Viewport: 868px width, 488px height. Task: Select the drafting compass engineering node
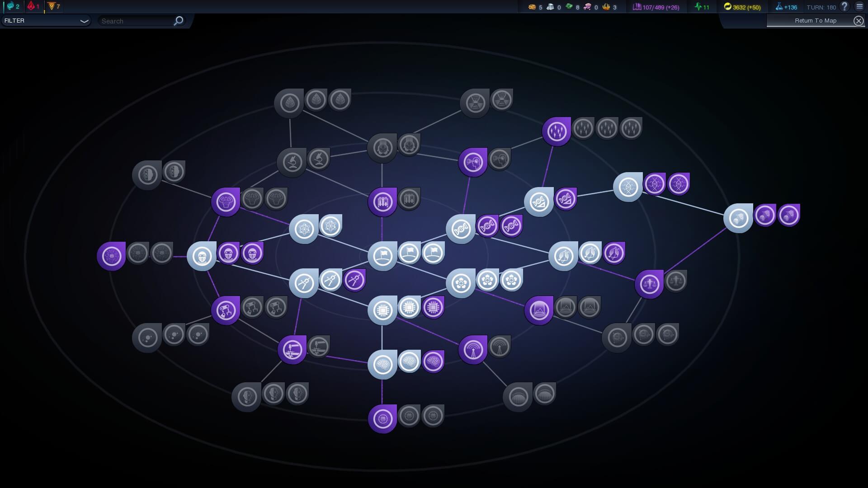pyautogui.click(x=303, y=283)
